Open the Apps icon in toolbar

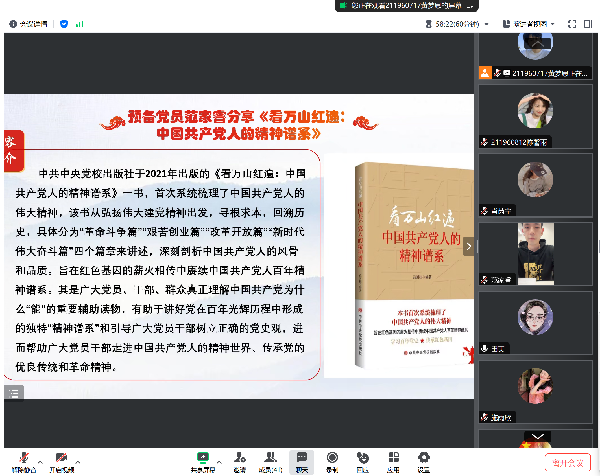pos(392,459)
